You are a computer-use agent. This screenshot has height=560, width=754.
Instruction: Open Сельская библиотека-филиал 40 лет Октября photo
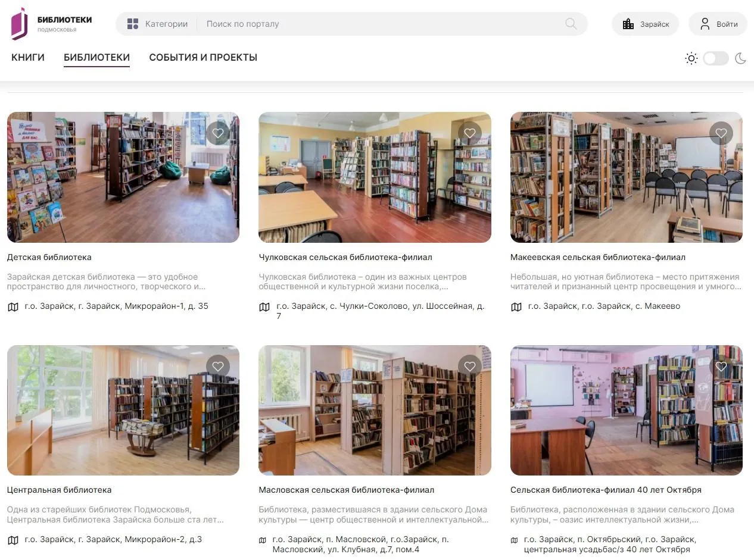tap(627, 410)
